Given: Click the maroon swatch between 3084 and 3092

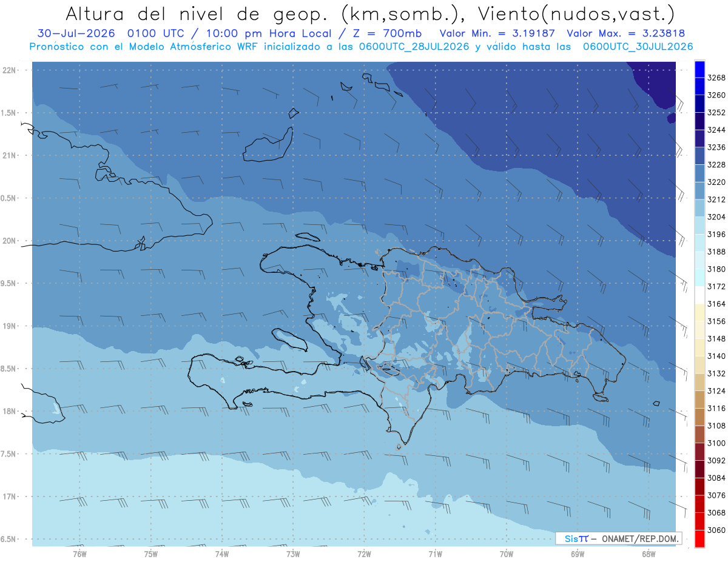Looking at the screenshot, I should coord(699,469).
